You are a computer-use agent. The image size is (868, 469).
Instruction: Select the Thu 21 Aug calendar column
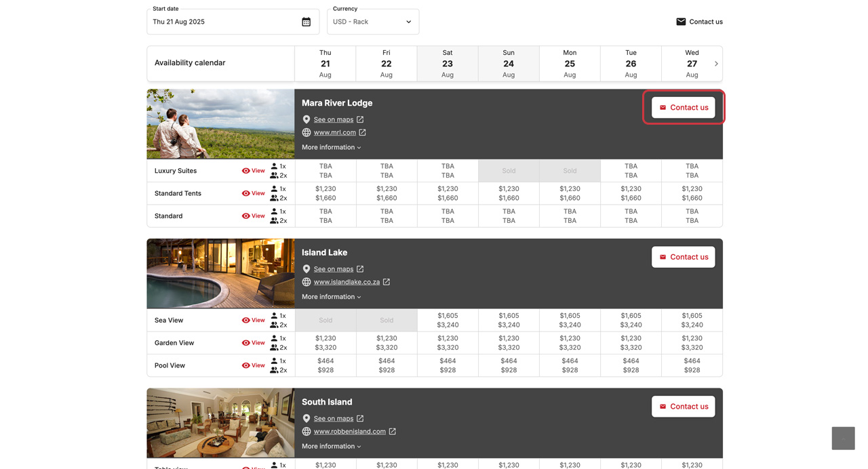point(325,64)
